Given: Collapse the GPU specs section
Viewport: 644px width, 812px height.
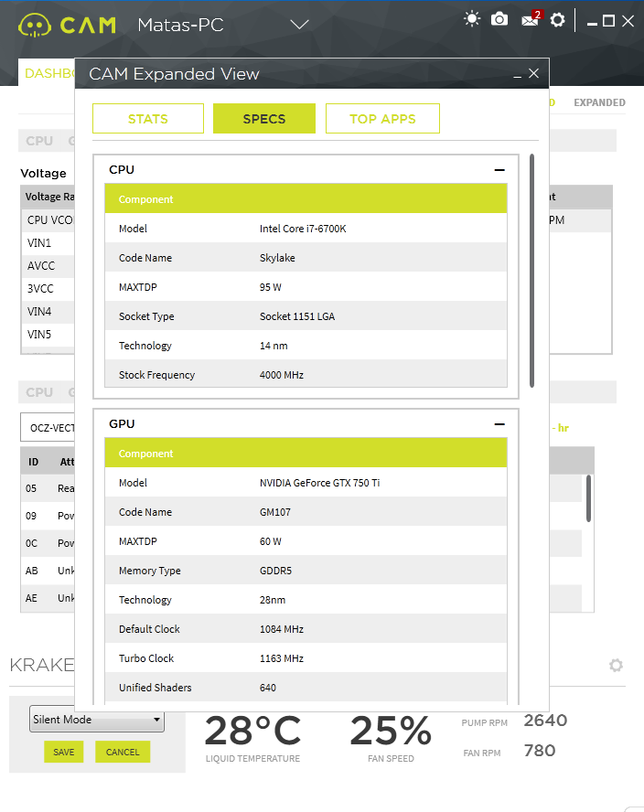Looking at the screenshot, I should pyautogui.click(x=499, y=424).
